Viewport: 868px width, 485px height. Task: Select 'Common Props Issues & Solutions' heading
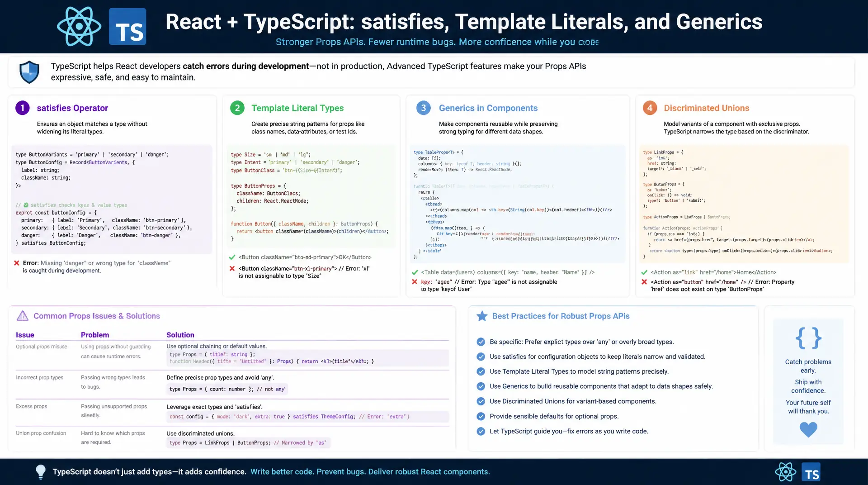(97, 316)
